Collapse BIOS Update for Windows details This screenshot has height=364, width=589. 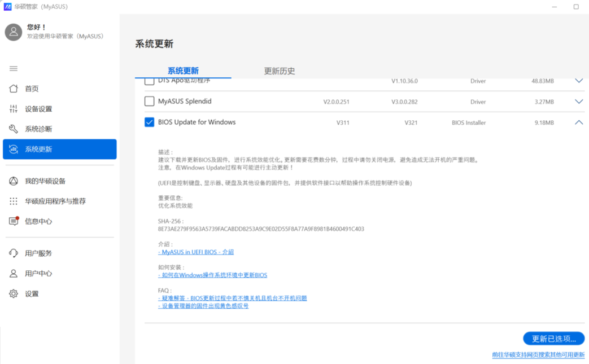579,122
